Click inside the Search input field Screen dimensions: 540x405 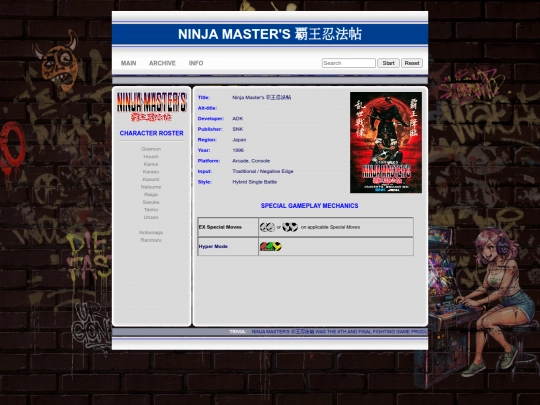click(x=349, y=63)
